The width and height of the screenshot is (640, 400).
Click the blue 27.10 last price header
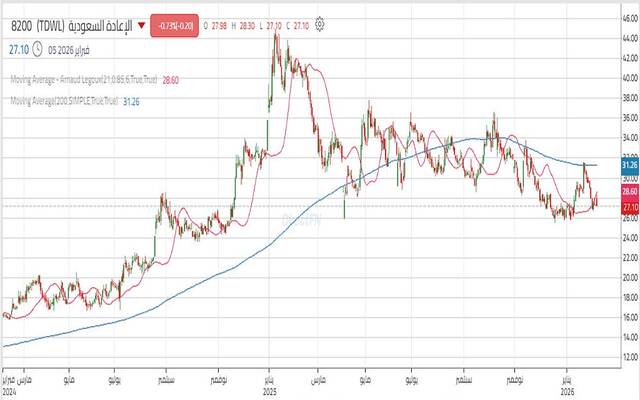coord(20,49)
